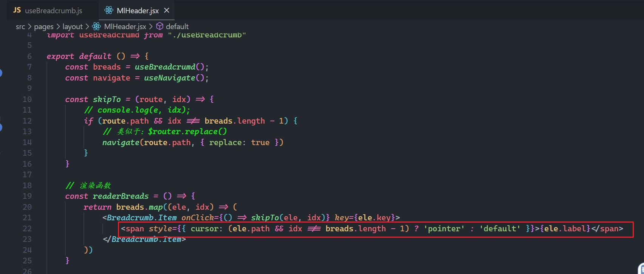Click 'readerBreads' on line 19
This screenshot has width=644, height=274.
[x=121, y=196]
